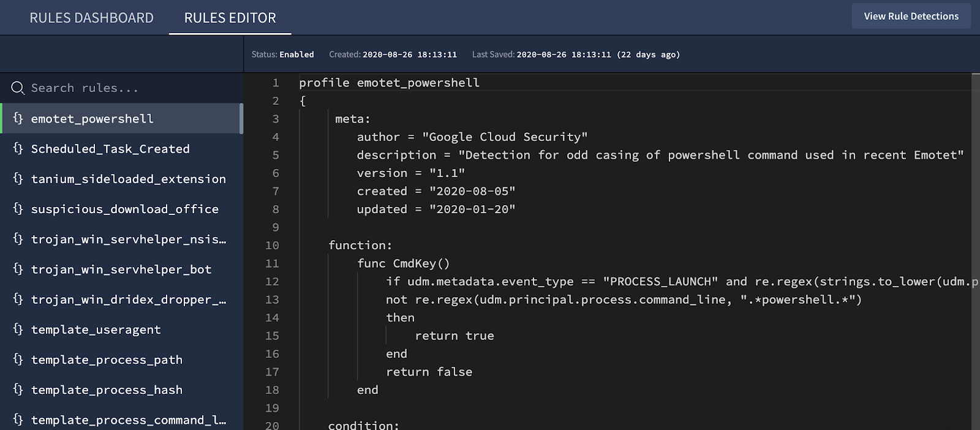Focus the Search rules field

coord(121,88)
